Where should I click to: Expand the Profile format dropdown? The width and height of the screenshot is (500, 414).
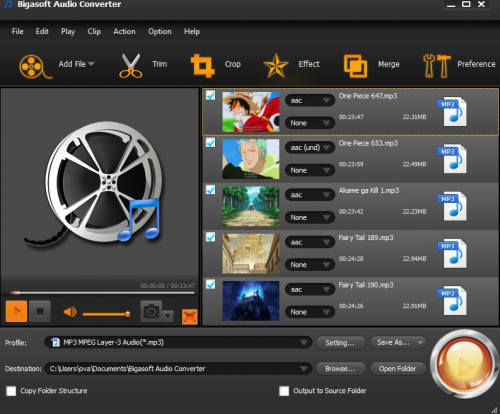click(303, 343)
